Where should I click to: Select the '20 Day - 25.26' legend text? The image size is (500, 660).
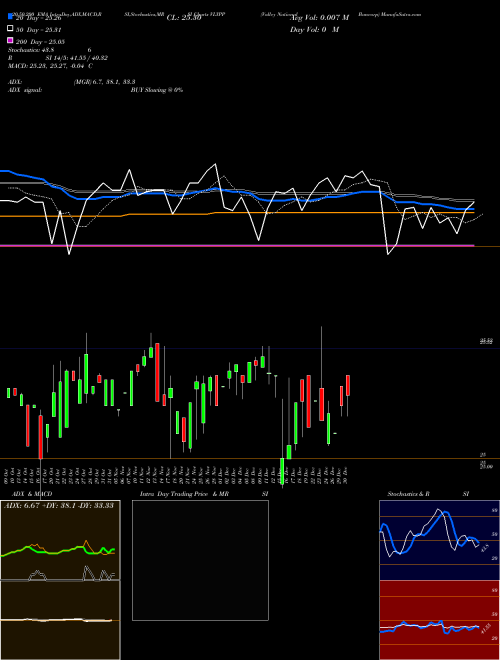click(38, 18)
